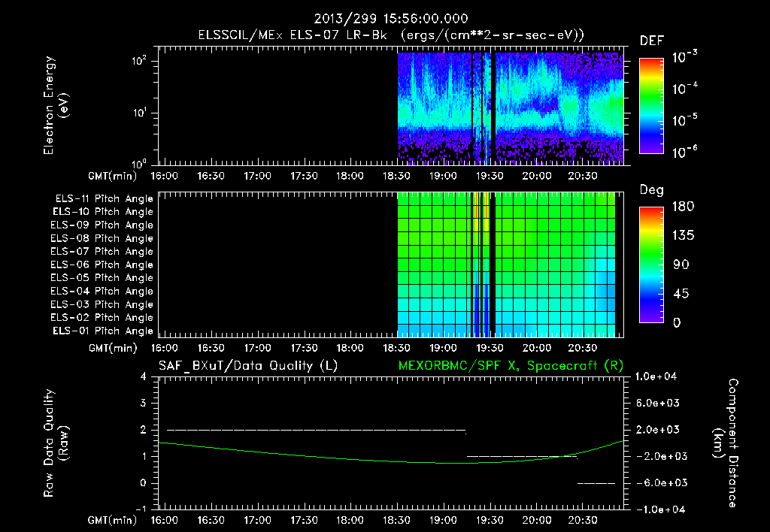Click the electron energy spectrogram data area
Screen dimensions: 770x532
point(511,107)
